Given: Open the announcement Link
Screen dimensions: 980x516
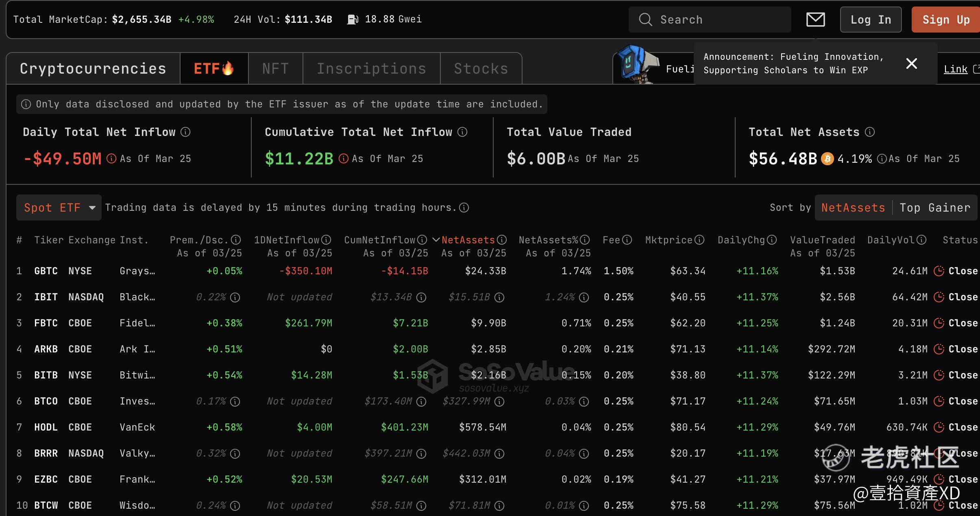Looking at the screenshot, I should point(956,69).
